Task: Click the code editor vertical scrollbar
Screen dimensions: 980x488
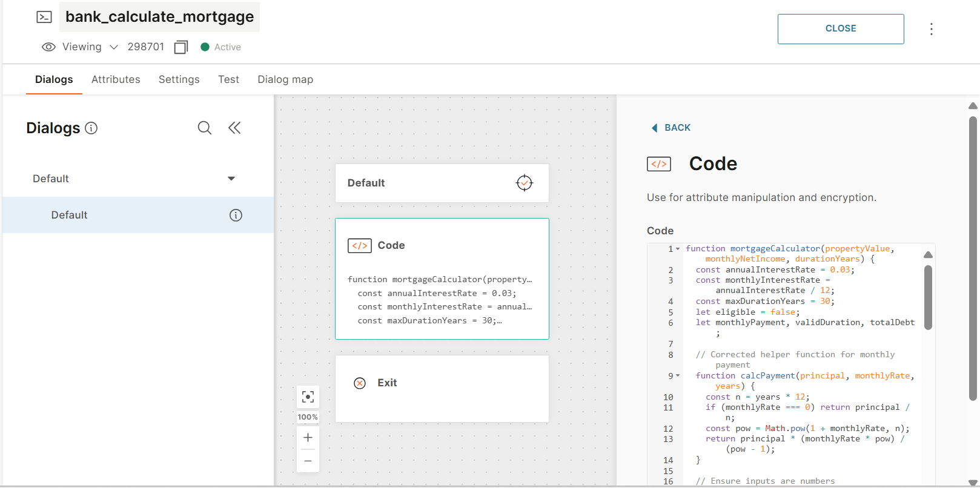Action: coord(928,297)
